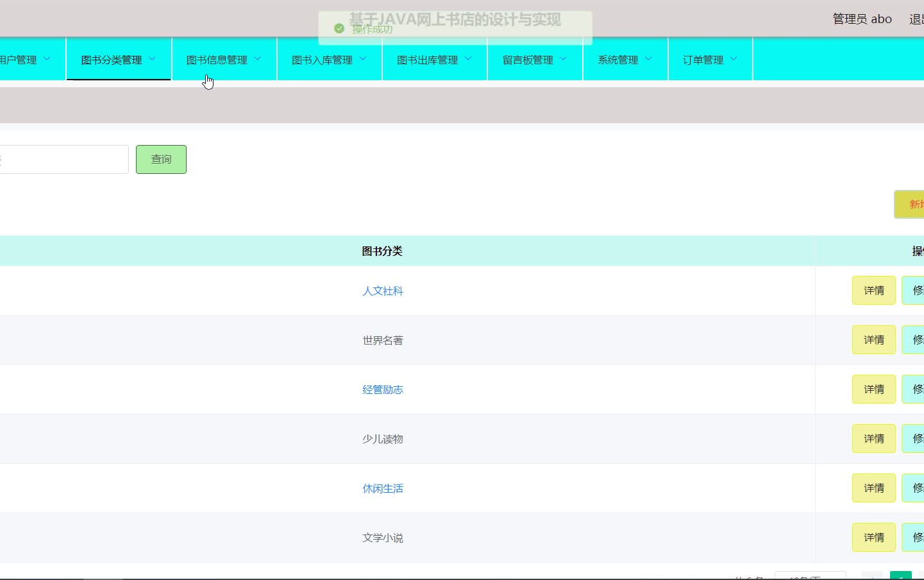Viewport: 924px width, 580px height.
Task: Open the 图书分类管理 menu
Action: click(119, 59)
